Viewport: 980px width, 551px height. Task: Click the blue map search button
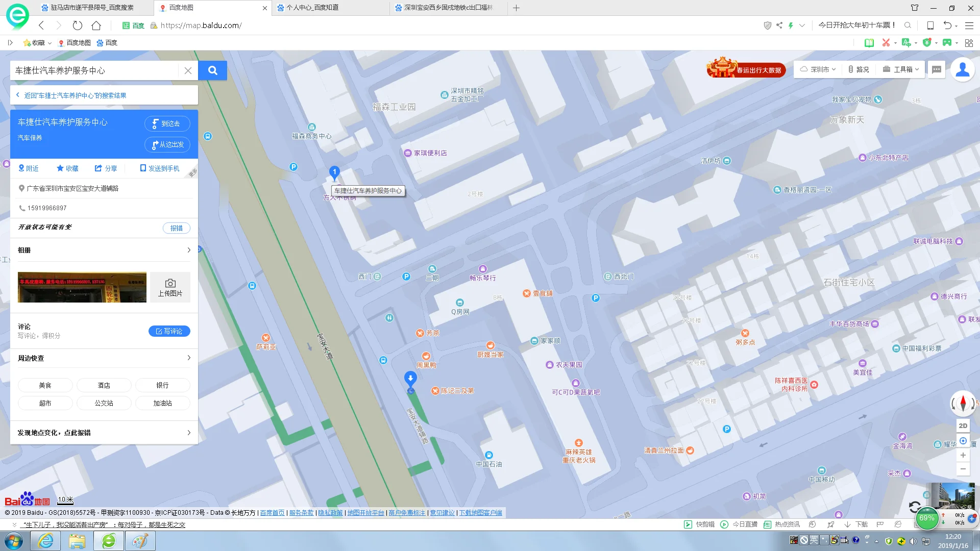point(212,70)
